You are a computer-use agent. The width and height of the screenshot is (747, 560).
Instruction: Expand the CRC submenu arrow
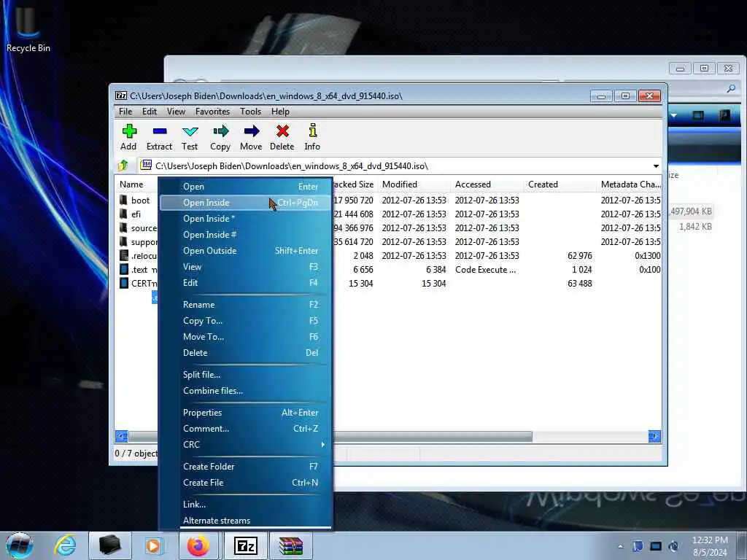point(322,444)
